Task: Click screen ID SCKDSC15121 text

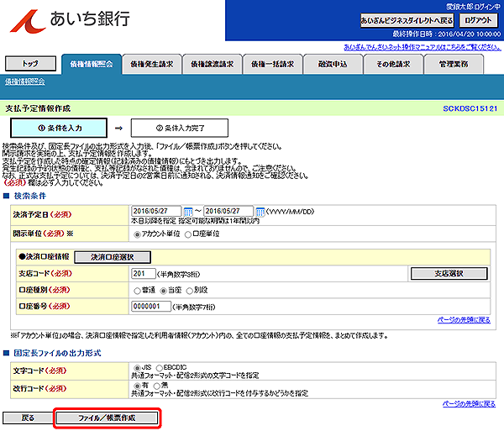Action: coord(470,108)
